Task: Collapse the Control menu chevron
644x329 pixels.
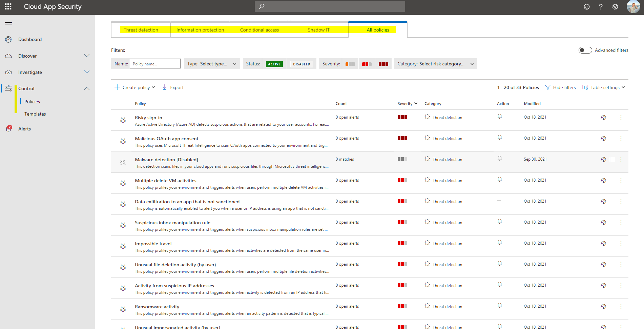Action: click(x=87, y=88)
